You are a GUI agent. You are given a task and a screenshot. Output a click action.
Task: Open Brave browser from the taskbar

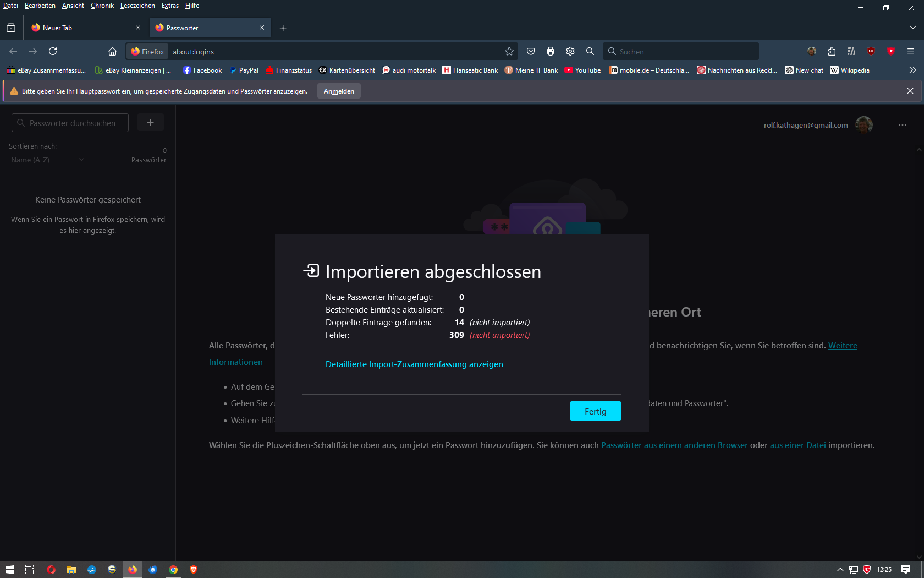194,570
